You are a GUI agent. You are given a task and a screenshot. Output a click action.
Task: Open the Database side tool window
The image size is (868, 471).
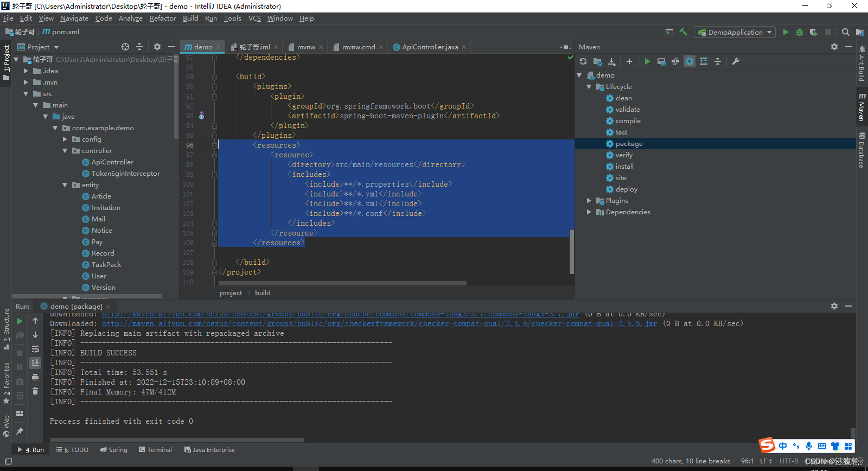[861, 150]
